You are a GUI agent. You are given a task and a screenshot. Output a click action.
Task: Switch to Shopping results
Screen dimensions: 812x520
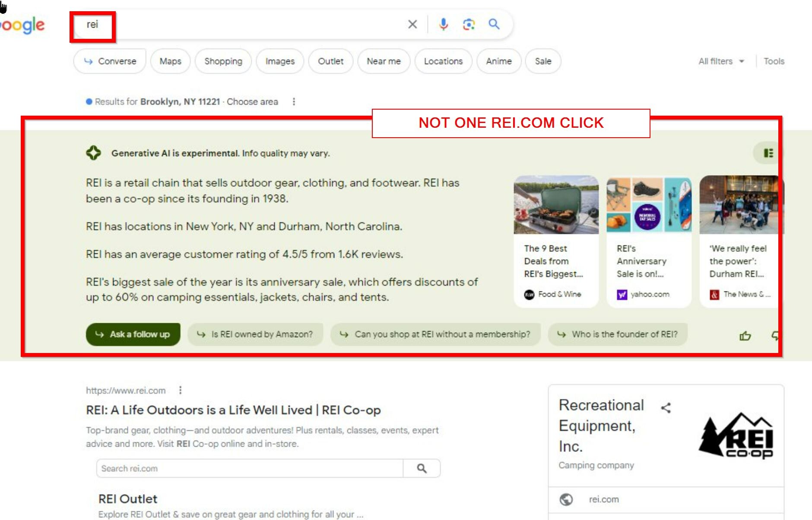[223, 61]
